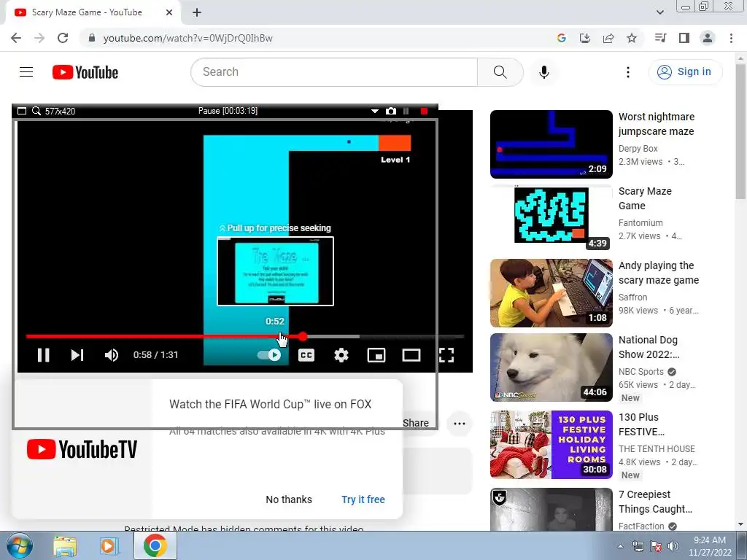The width and height of the screenshot is (747, 560).
Task: Click the search magnifier button
Action: (500, 72)
